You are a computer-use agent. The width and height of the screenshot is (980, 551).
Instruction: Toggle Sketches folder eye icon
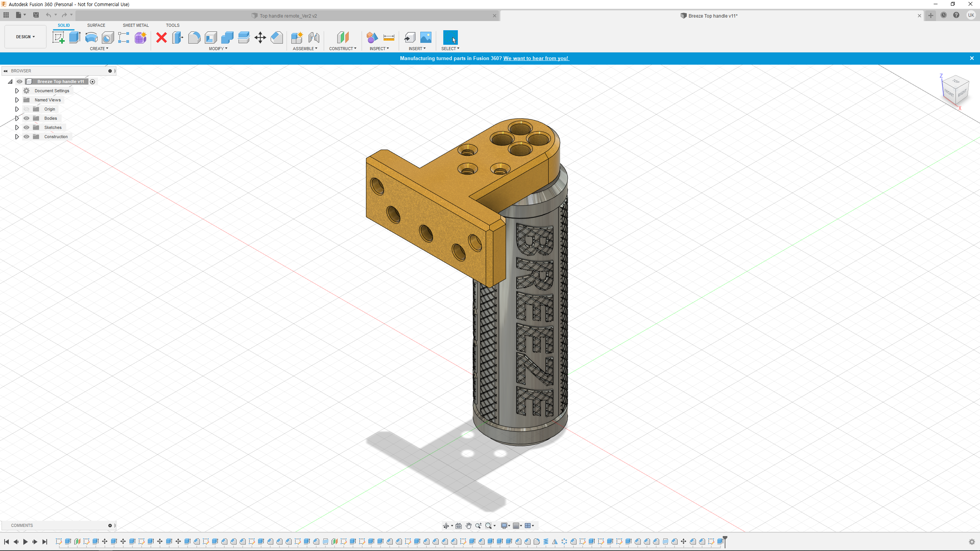click(x=26, y=127)
